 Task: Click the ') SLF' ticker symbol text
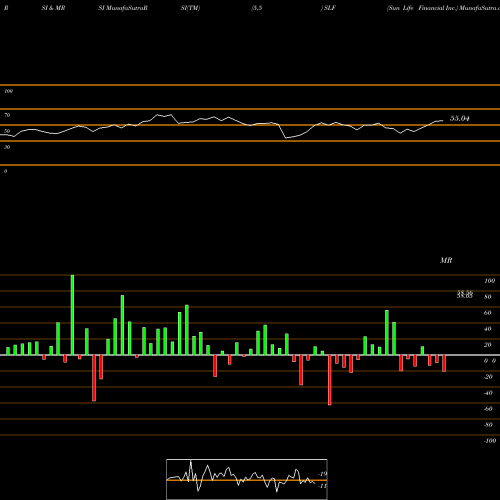[x=328, y=8]
